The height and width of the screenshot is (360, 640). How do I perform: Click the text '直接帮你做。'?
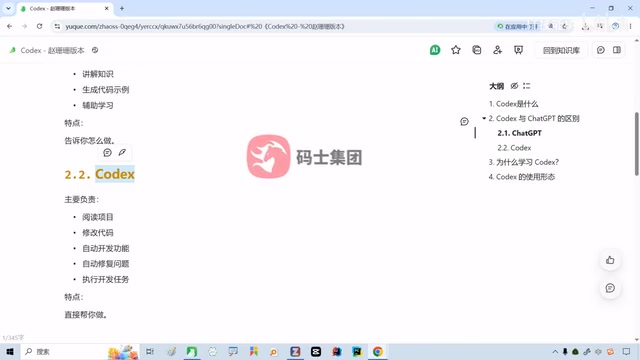[86, 315]
